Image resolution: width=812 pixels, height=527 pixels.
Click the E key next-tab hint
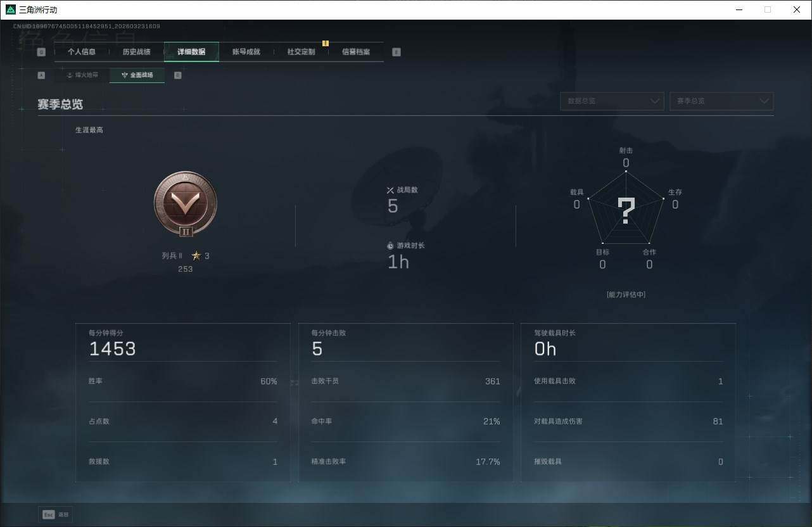point(396,52)
